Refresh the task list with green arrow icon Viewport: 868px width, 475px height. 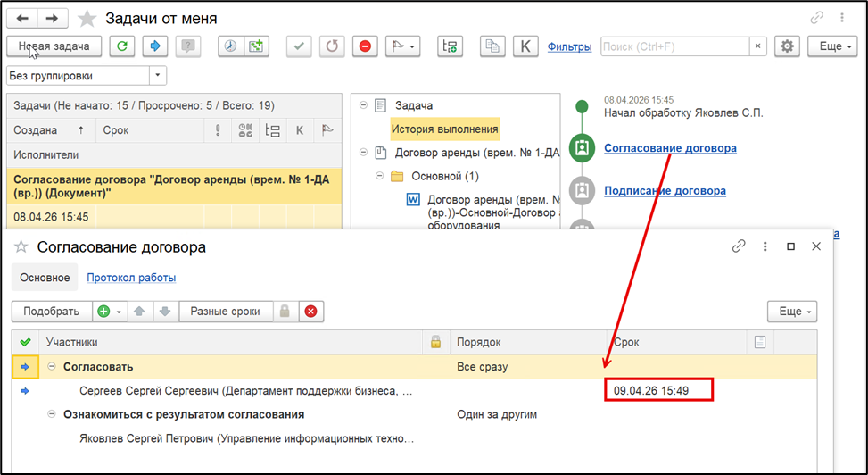[122, 46]
